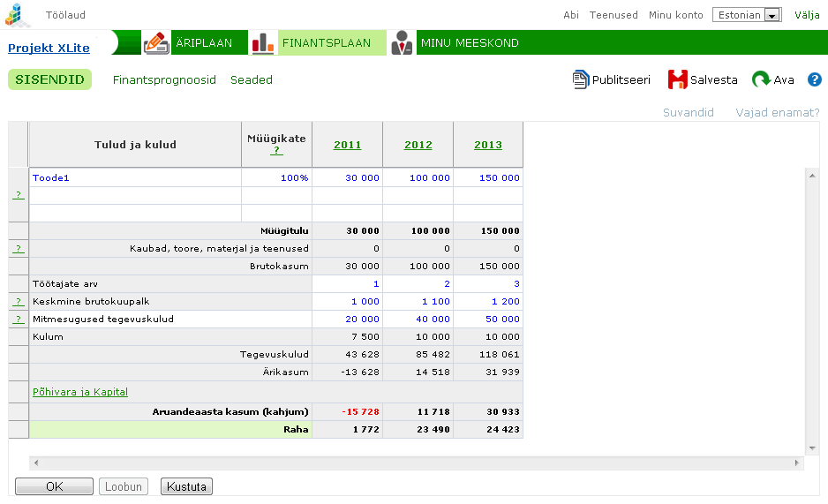
Task: Click Tegevuskulud 2013 value 118 061
Action: (499, 355)
